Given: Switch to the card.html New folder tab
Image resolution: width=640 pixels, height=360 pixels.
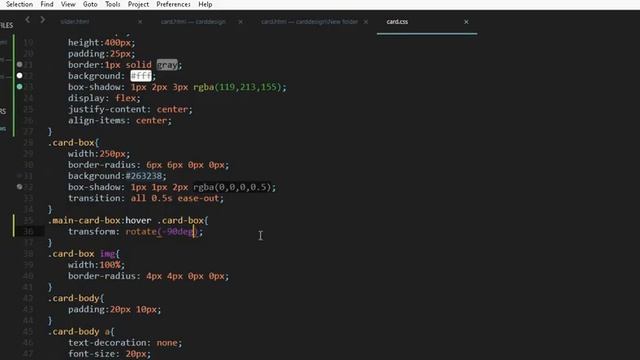Looking at the screenshot, I should click(309, 22).
